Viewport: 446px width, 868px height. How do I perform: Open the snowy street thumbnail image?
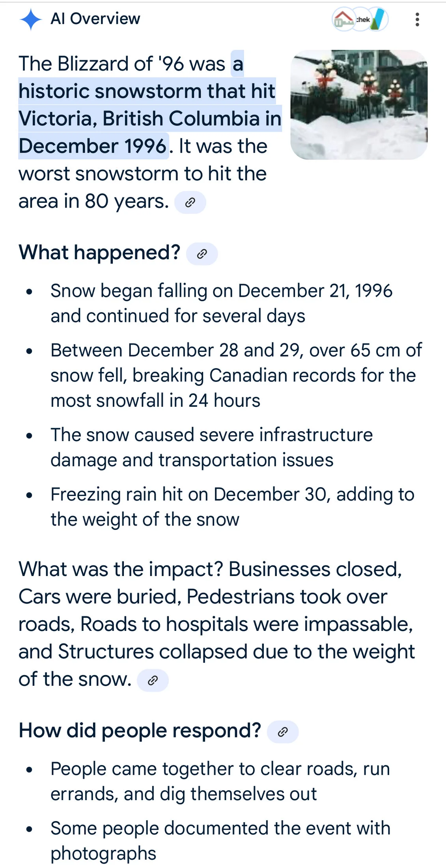(359, 105)
